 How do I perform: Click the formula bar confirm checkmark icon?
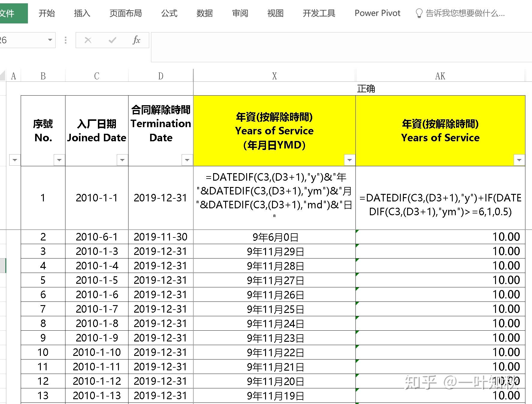112,40
